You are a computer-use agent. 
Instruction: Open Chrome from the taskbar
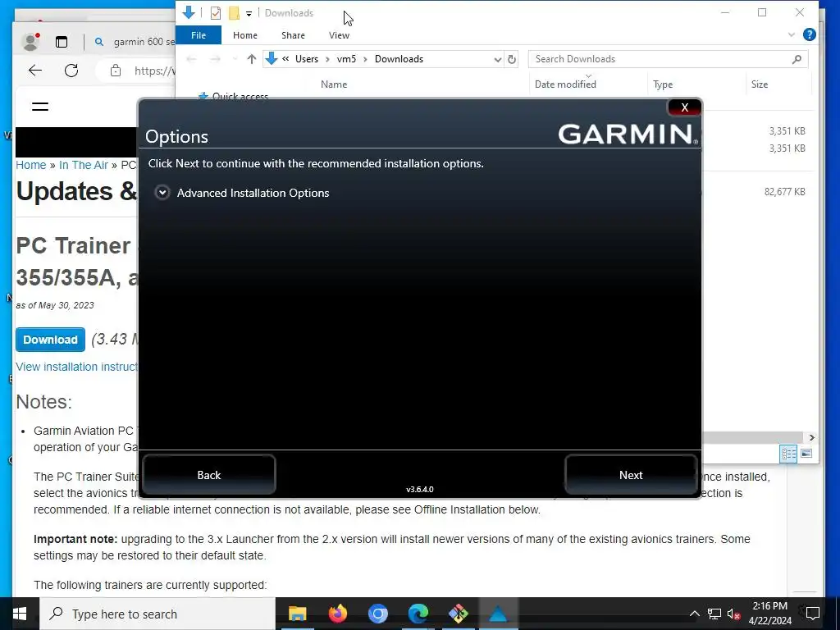pyautogui.click(x=377, y=614)
